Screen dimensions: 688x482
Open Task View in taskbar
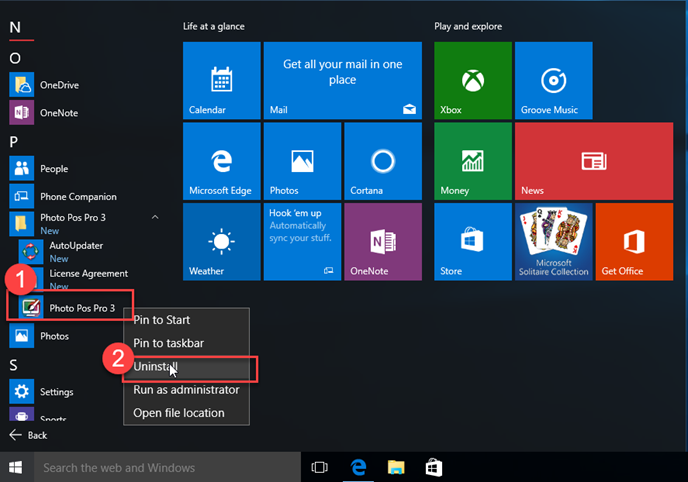[319, 468]
